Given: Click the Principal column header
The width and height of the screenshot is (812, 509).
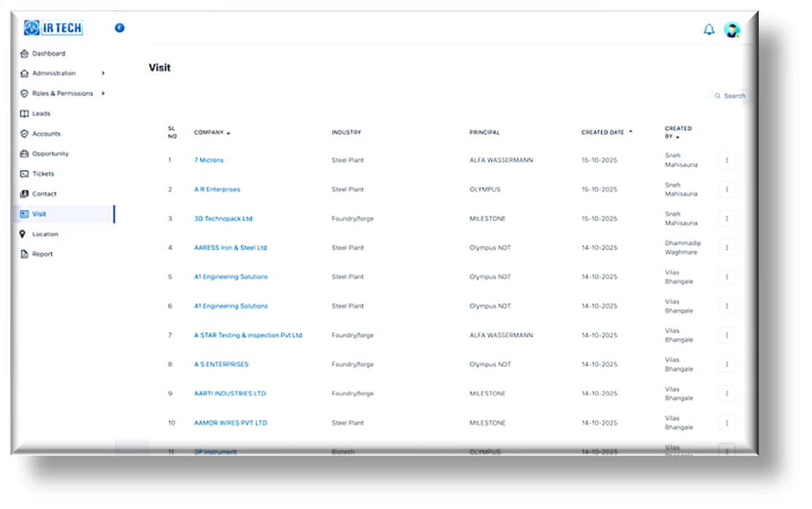Looking at the screenshot, I should pos(485,133).
